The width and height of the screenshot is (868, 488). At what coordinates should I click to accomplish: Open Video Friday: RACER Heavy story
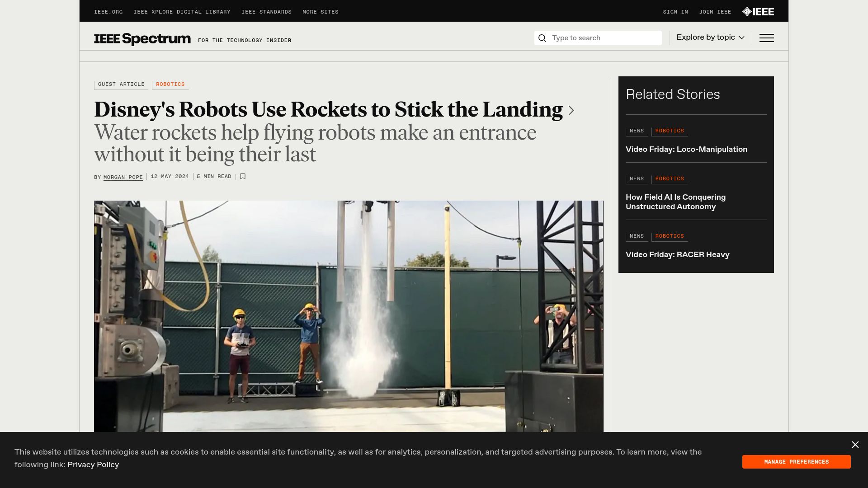(x=677, y=255)
